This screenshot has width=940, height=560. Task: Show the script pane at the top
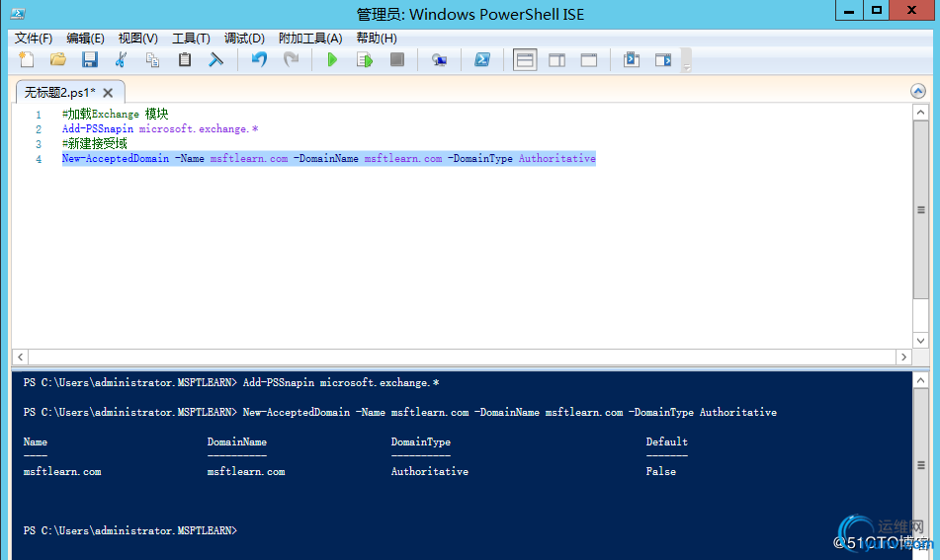pos(525,60)
